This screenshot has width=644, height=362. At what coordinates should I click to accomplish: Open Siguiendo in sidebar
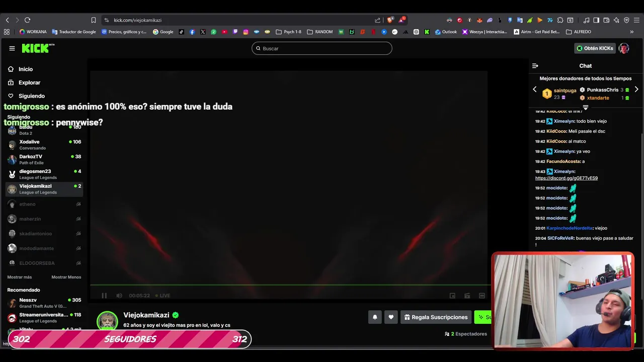(x=32, y=96)
